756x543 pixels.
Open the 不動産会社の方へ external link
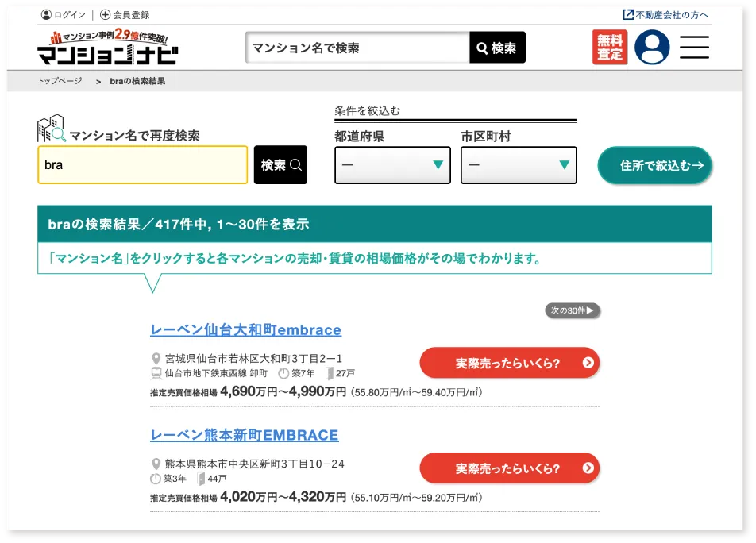(x=665, y=15)
